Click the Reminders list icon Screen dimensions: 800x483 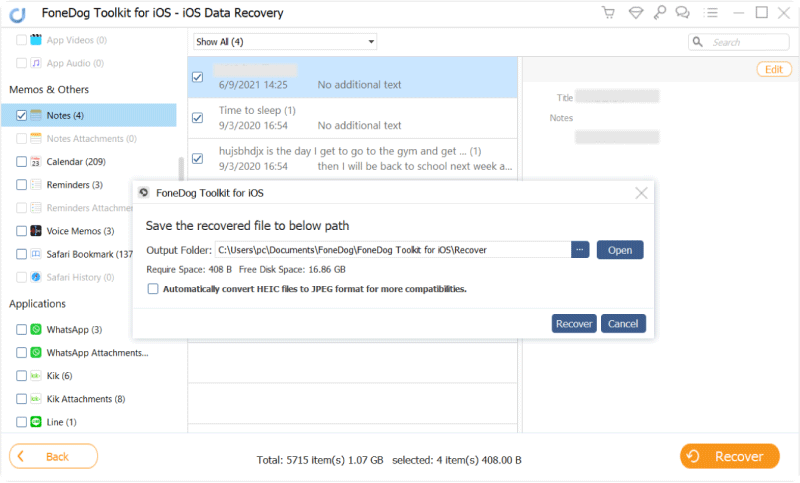[x=36, y=185]
